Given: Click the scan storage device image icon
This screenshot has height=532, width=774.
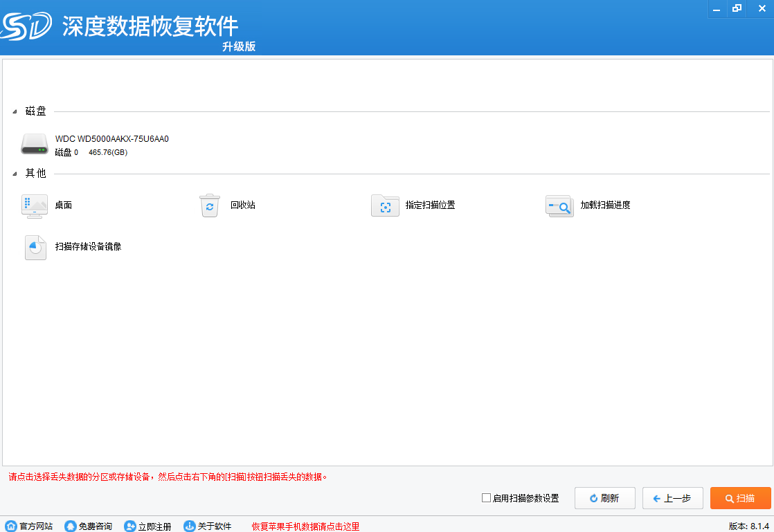Looking at the screenshot, I should 35,248.
